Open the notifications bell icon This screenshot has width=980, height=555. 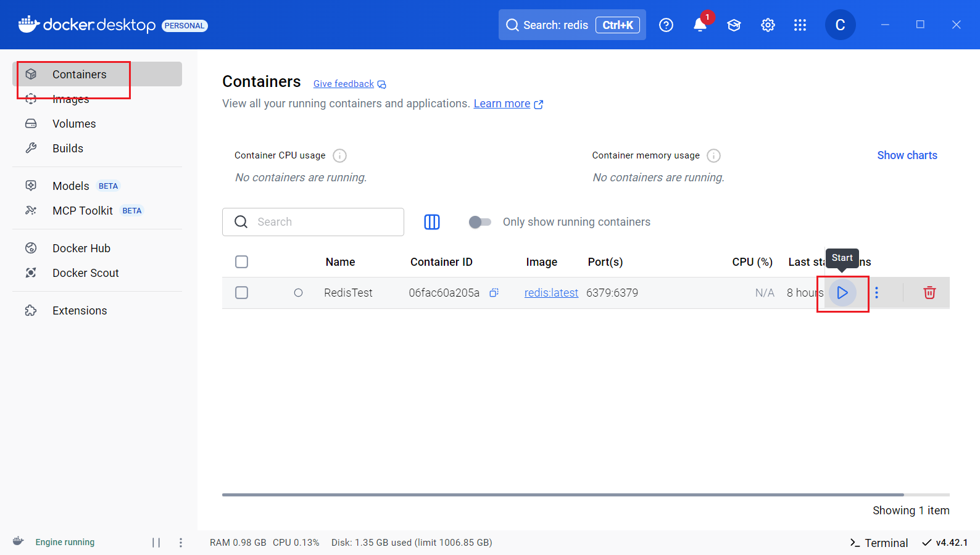[x=700, y=25]
